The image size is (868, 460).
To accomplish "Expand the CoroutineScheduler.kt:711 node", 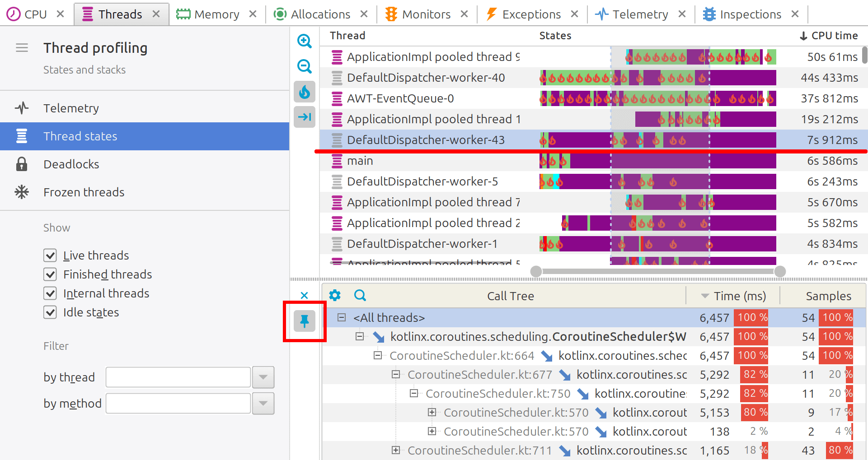I will 396,450.
